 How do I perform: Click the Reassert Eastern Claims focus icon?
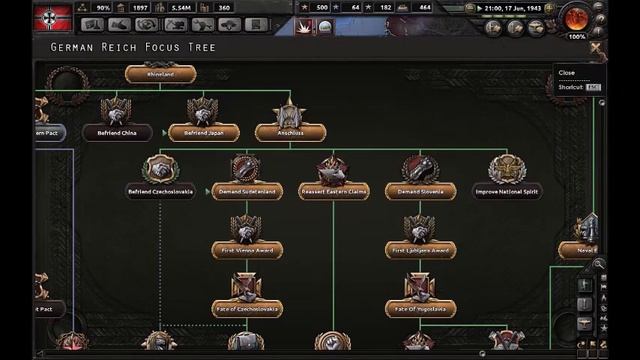(x=333, y=169)
